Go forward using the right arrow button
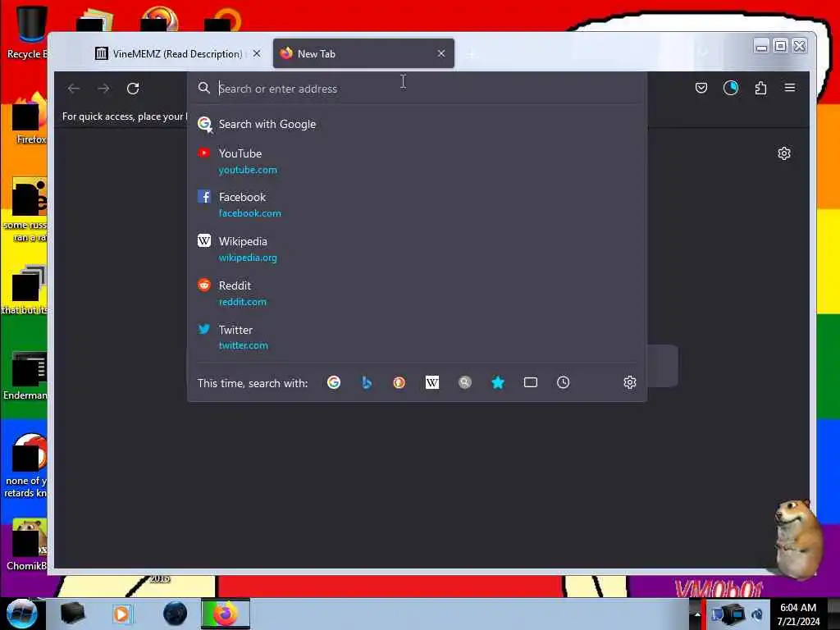The image size is (840, 630). click(x=103, y=89)
